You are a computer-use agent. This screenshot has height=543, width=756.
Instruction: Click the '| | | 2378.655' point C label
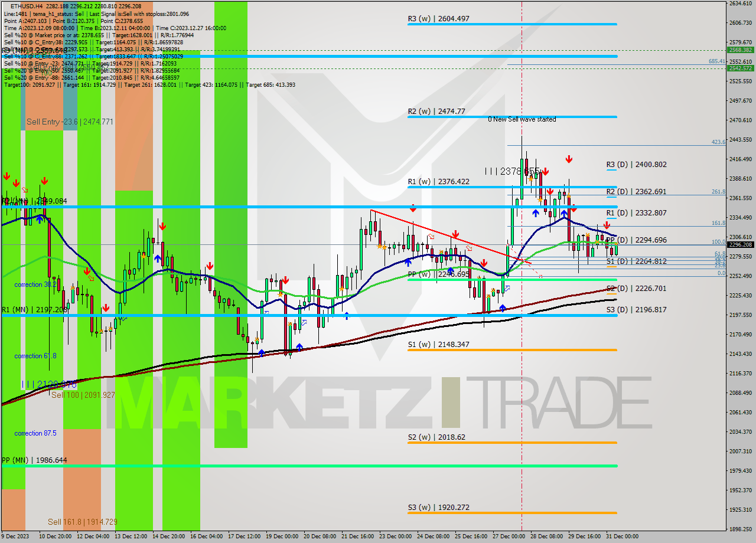coord(512,171)
